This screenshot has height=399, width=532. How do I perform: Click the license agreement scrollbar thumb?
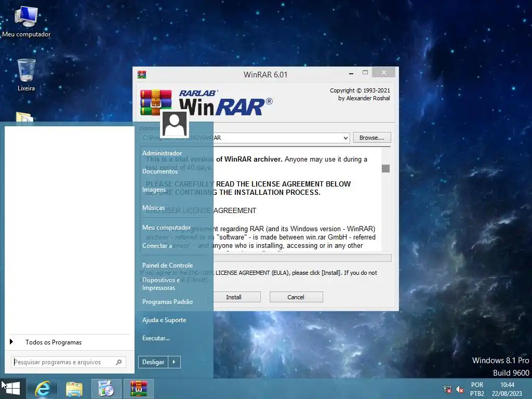[386, 168]
